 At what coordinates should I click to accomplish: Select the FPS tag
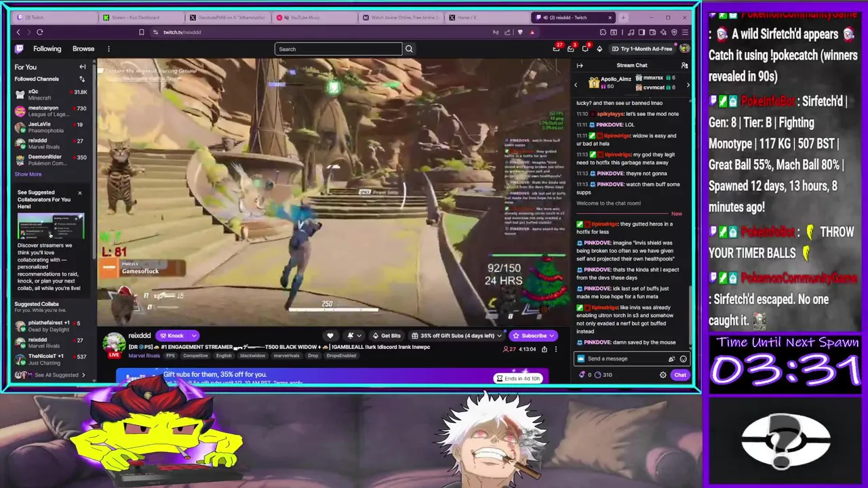click(x=171, y=356)
